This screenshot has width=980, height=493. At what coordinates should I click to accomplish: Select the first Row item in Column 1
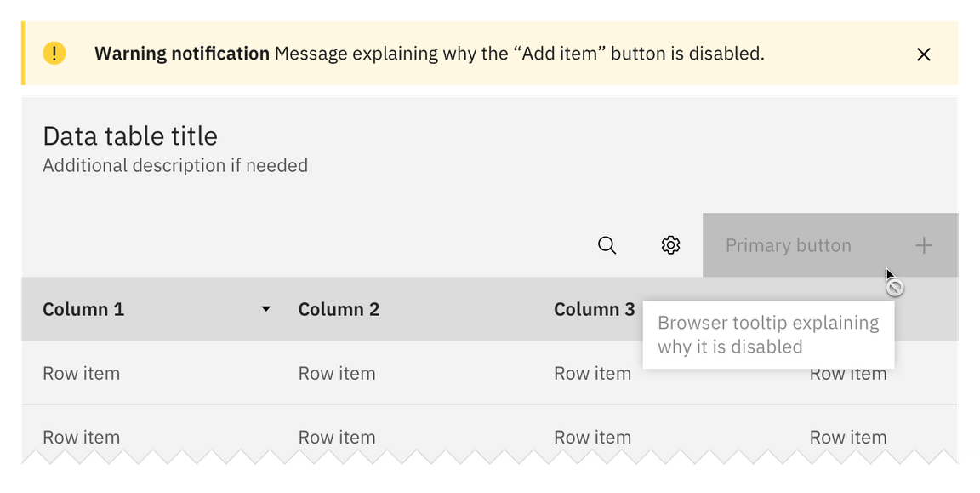point(81,373)
